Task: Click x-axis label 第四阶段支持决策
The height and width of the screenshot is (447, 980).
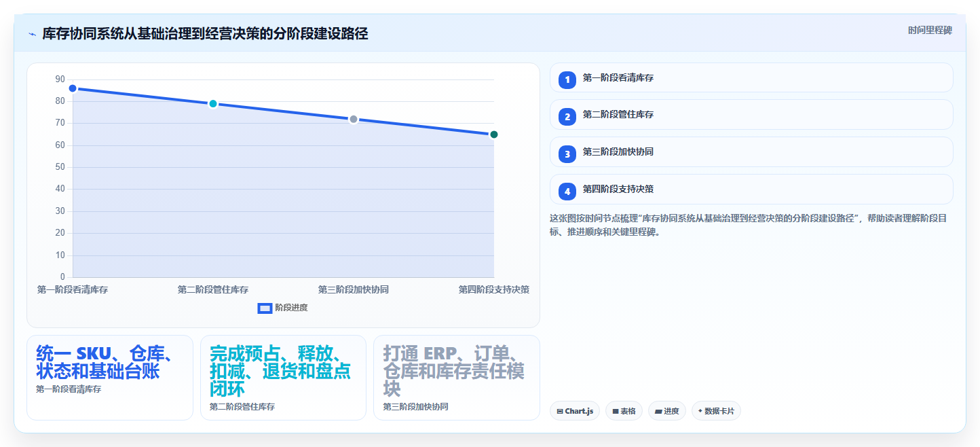Action: point(494,290)
